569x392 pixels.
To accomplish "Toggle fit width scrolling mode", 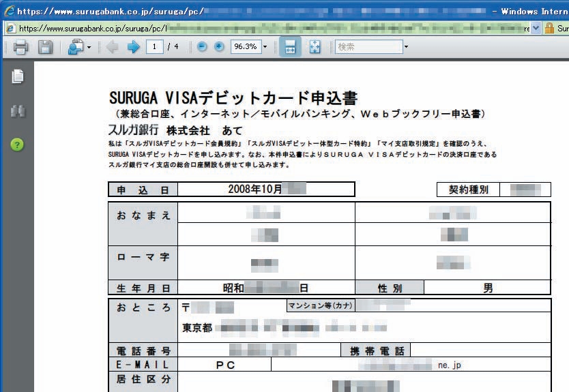I will 290,47.
